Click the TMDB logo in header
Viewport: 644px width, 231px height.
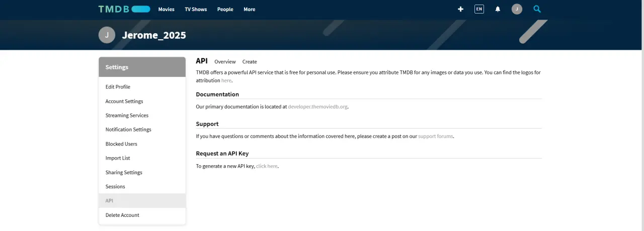(x=124, y=9)
